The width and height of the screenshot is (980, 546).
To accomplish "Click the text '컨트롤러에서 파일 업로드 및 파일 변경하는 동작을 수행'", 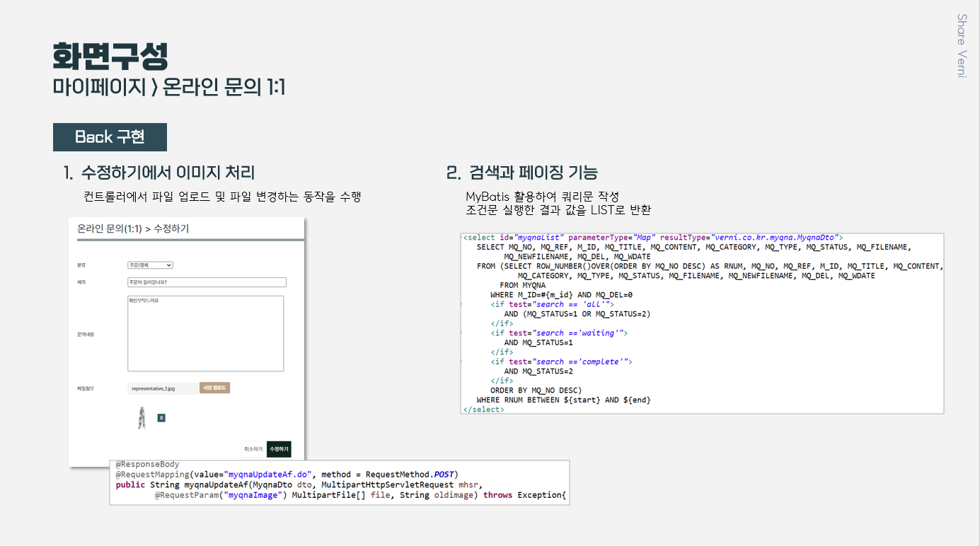I will click(x=222, y=197).
